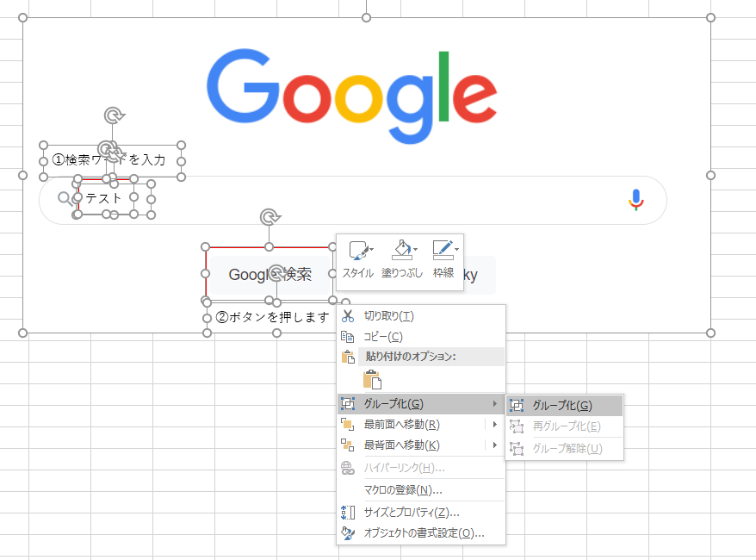
Task: Expand the グループ化 submenu arrow
Action: click(495, 404)
